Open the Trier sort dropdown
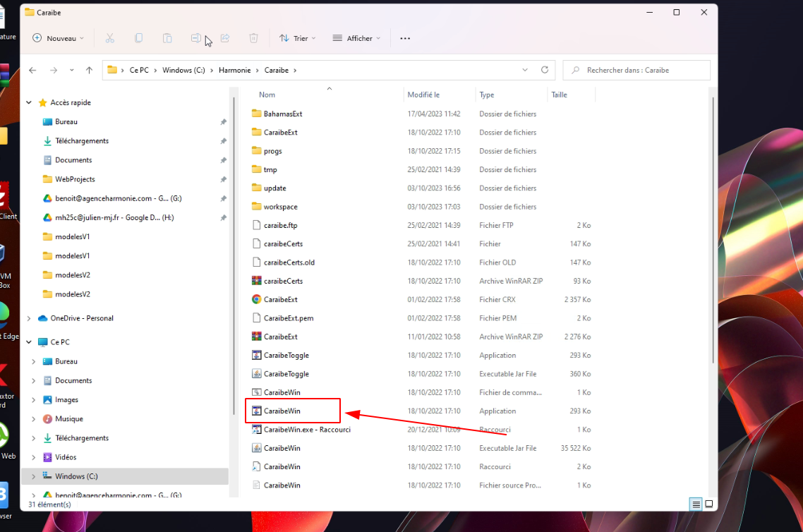This screenshot has height=532, width=803. pos(298,38)
